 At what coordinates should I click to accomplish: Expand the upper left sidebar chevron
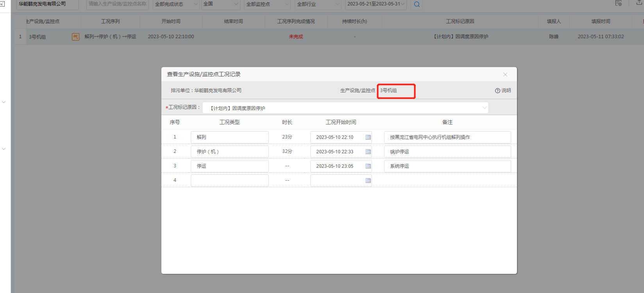[x=4, y=102]
